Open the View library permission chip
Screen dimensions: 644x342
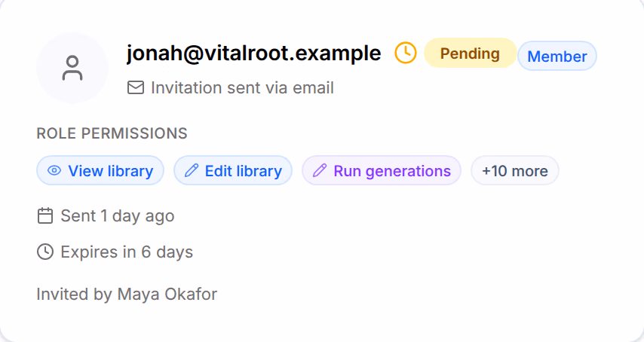click(x=100, y=170)
